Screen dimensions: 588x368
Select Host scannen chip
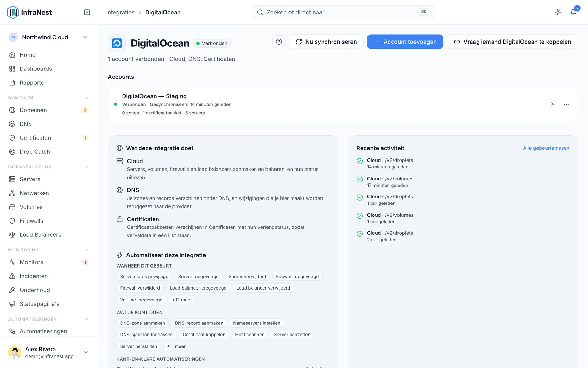pos(250,335)
